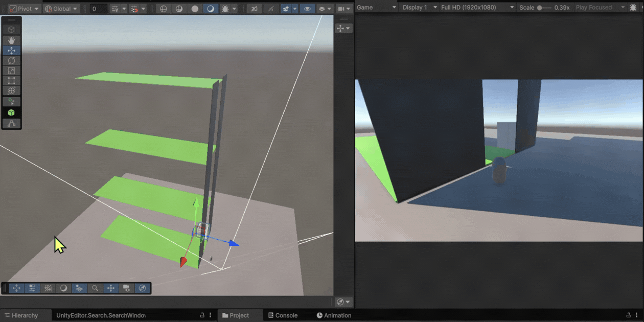Open Full HD (1920x1080) resolution dropdown

coord(477,8)
